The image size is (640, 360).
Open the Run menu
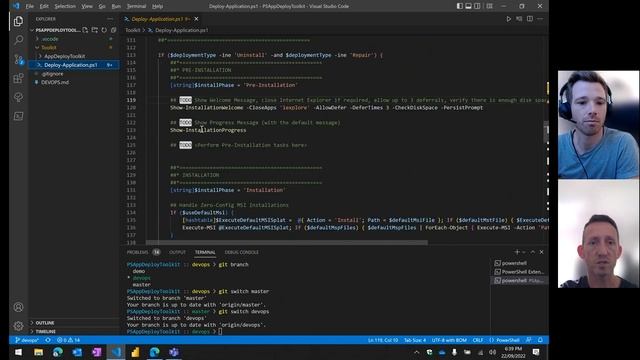coord(116,6)
